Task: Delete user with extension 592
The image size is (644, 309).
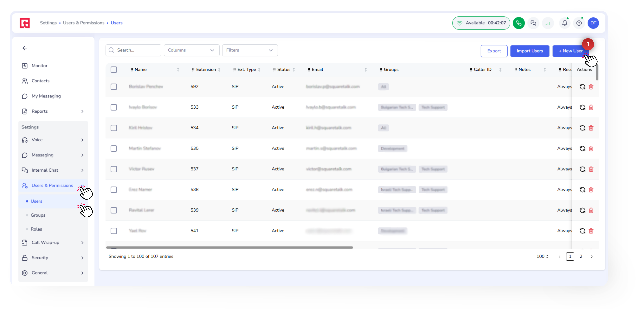Action: pyautogui.click(x=591, y=87)
